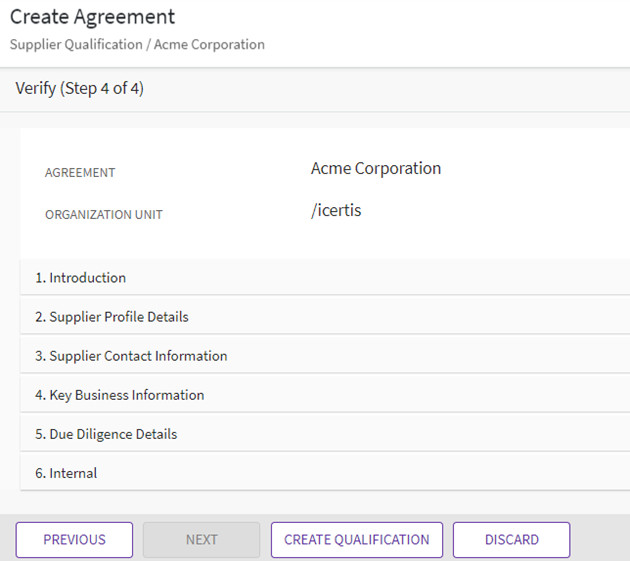Viewport: 630px width, 561px height.
Task: Click the Previous button
Action: click(74, 540)
